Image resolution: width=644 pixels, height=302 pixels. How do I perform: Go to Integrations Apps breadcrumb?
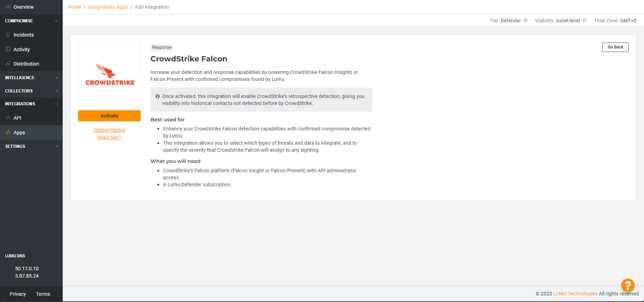(x=108, y=7)
